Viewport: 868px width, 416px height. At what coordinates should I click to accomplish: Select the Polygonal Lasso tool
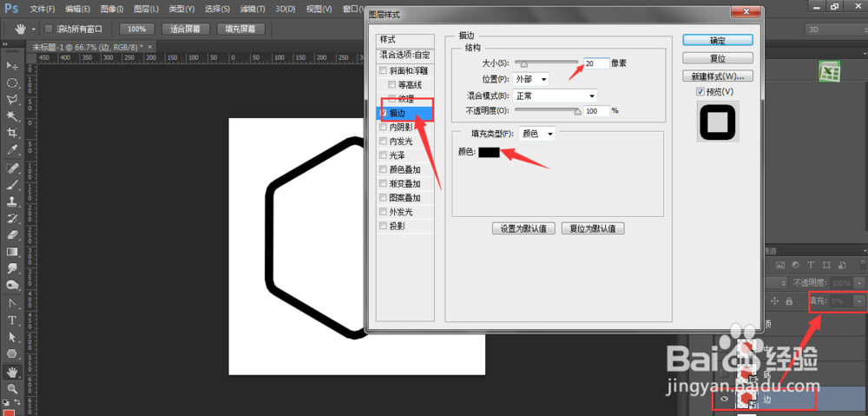click(x=11, y=100)
